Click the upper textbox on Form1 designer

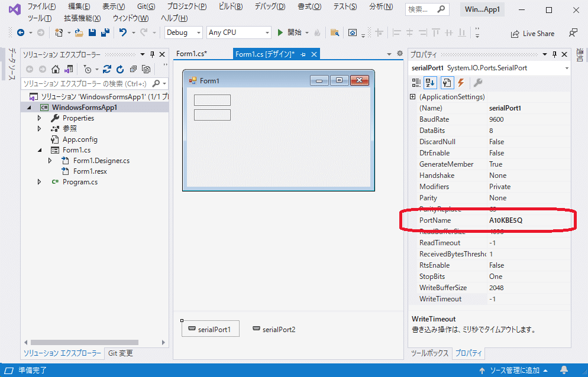pyautogui.click(x=212, y=100)
